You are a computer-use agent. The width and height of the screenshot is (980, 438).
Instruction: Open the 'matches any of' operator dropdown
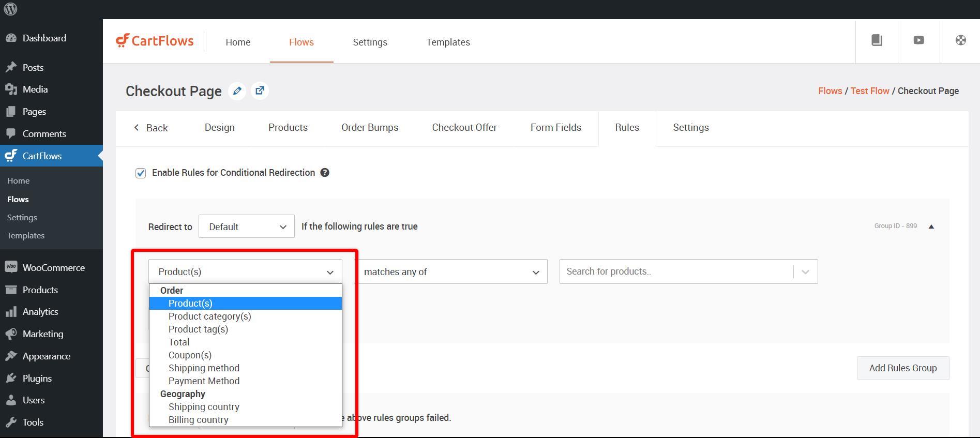pos(450,272)
